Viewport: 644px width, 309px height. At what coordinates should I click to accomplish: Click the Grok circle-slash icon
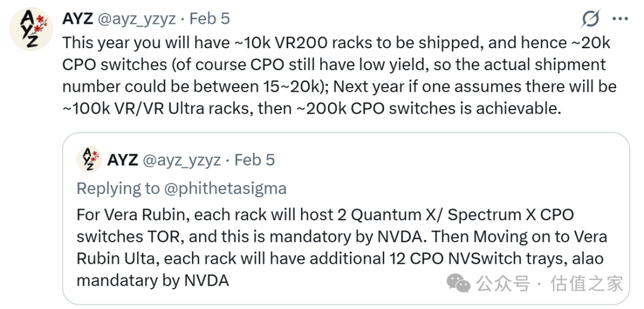tap(590, 19)
